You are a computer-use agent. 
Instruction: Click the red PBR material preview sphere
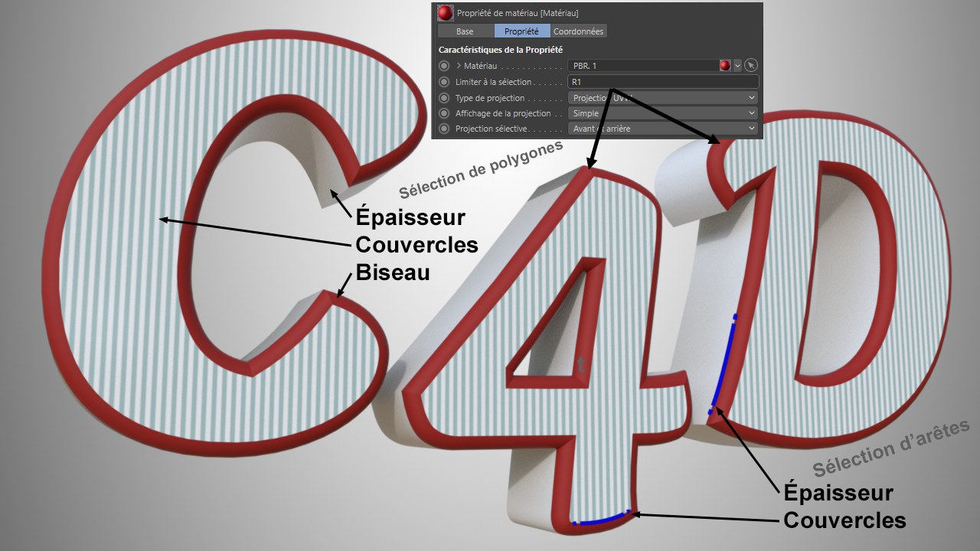pyautogui.click(x=724, y=66)
